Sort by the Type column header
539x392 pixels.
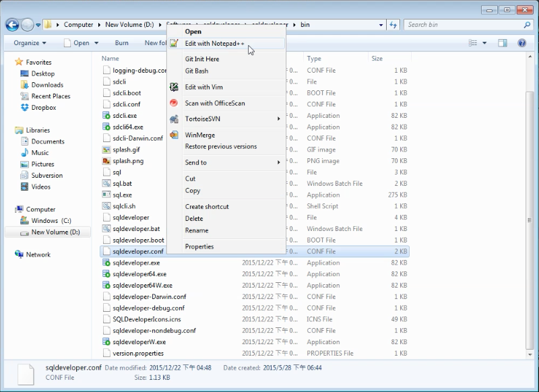point(314,59)
